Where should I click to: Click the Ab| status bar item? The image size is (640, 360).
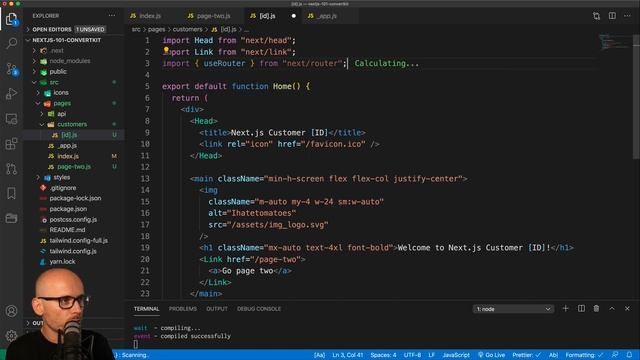pos(553,355)
